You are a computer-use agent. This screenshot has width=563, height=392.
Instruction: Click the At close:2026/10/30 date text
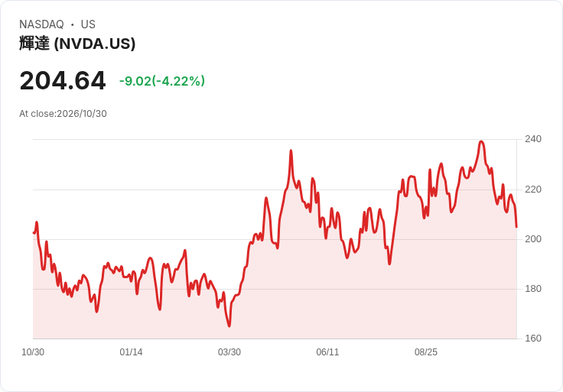[63, 114]
